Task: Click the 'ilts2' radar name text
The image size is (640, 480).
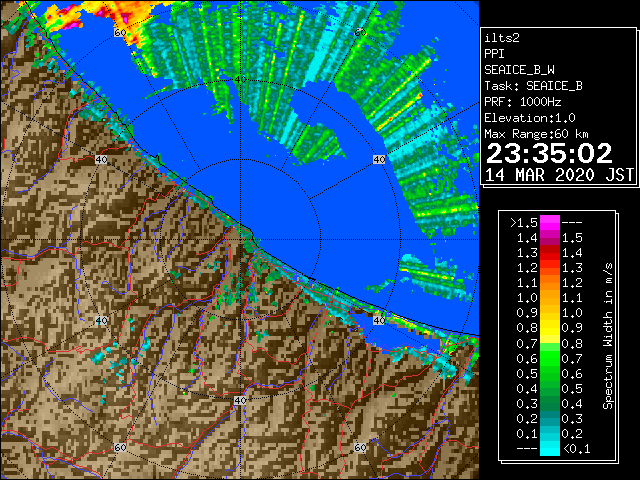Action: pyautogui.click(x=502, y=38)
